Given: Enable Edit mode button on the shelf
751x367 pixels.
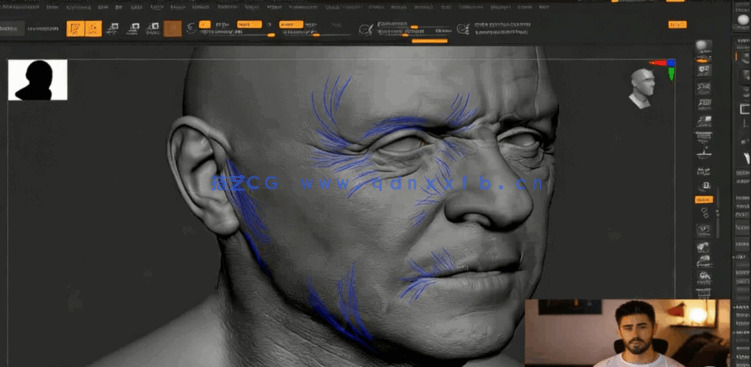Looking at the screenshot, I should pyautogui.click(x=75, y=29).
